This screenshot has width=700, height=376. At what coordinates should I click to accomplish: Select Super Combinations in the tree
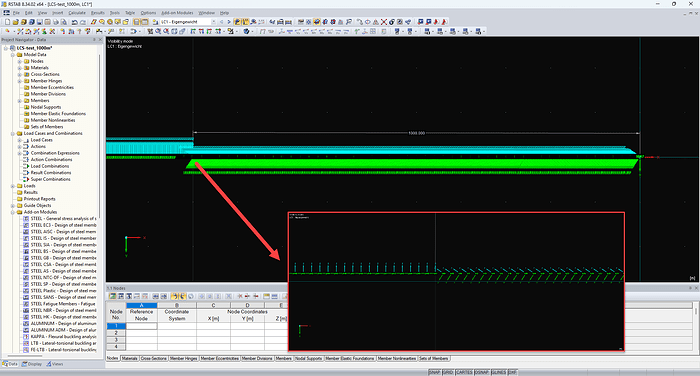tap(50, 180)
